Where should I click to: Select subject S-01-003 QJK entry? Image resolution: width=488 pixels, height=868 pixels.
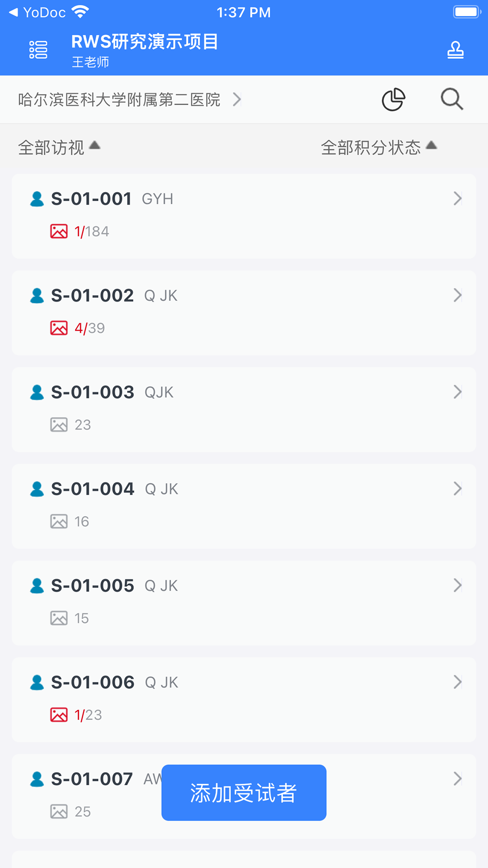point(244,409)
